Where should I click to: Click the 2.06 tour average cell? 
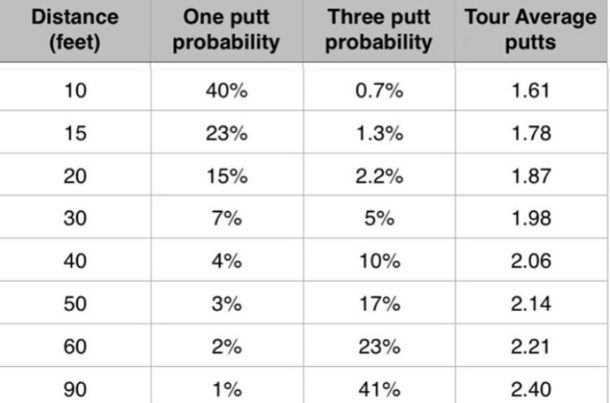pyautogui.click(x=531, y=261)
